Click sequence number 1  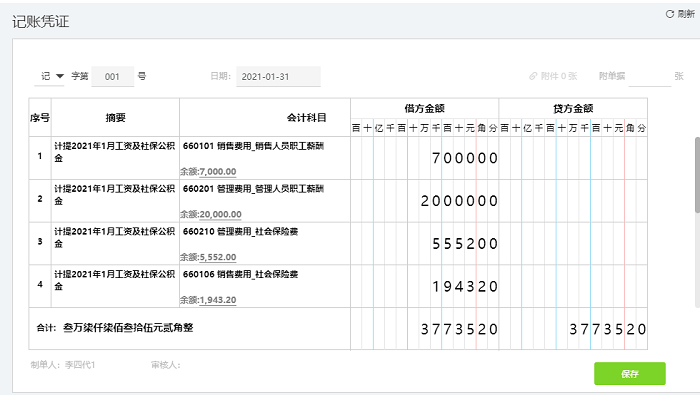40,156
